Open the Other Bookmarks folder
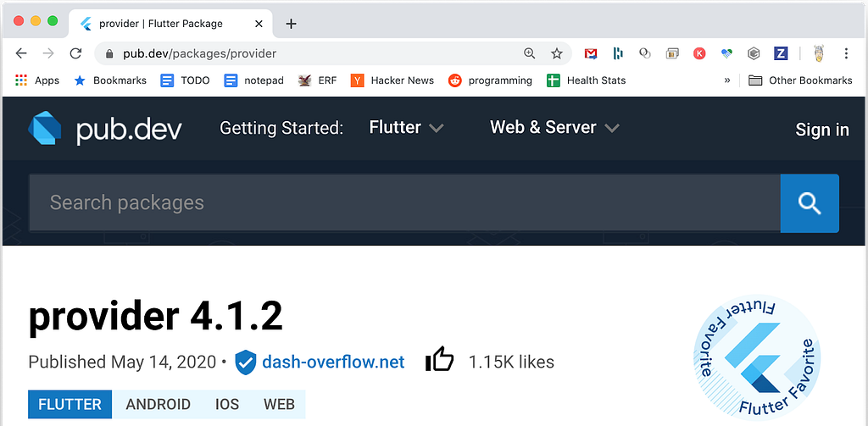Viewport: 868px width, 426px height. (x=800, y=80)
